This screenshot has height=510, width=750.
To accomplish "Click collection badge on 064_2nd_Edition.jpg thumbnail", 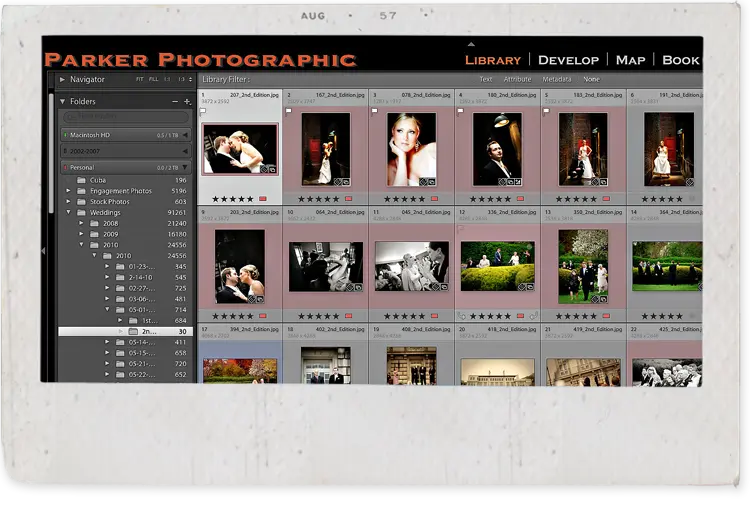I will click(358, 288).
